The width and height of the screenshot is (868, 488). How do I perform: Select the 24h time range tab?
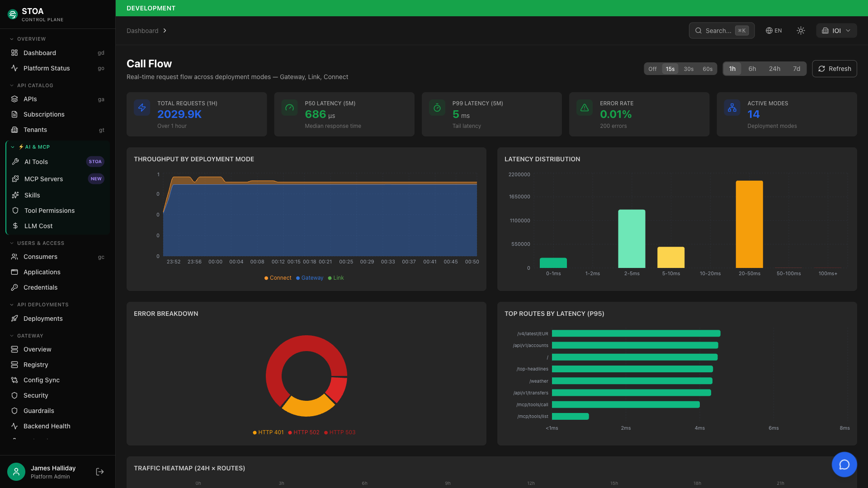coord(774,69)
